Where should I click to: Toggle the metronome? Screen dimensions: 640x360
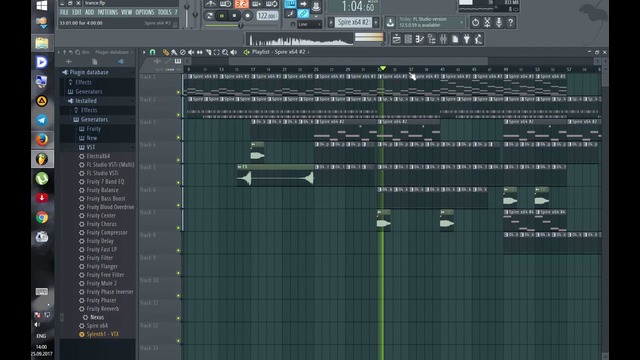(x=211, y=4)
